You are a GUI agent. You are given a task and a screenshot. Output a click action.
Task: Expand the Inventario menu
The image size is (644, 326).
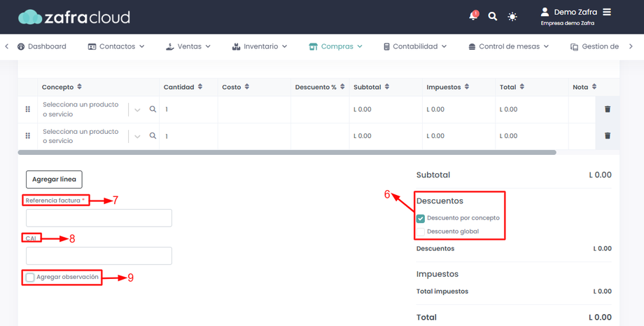pos(260,46)
